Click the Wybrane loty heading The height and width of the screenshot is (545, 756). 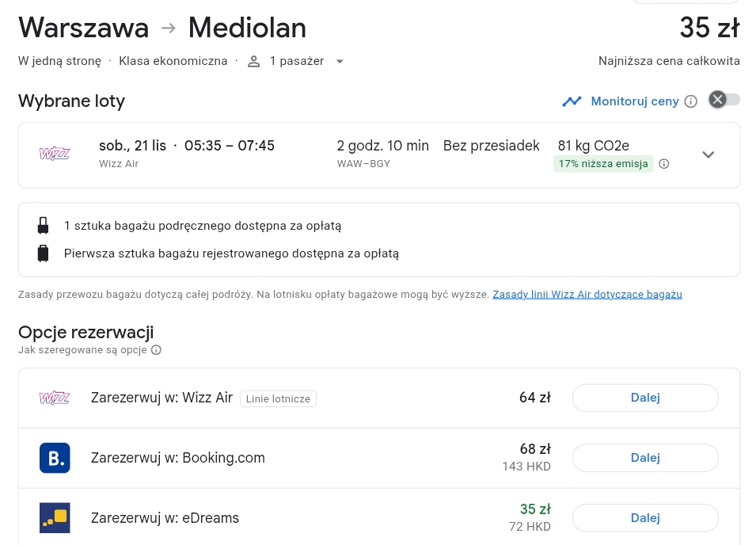coord(72,101)
